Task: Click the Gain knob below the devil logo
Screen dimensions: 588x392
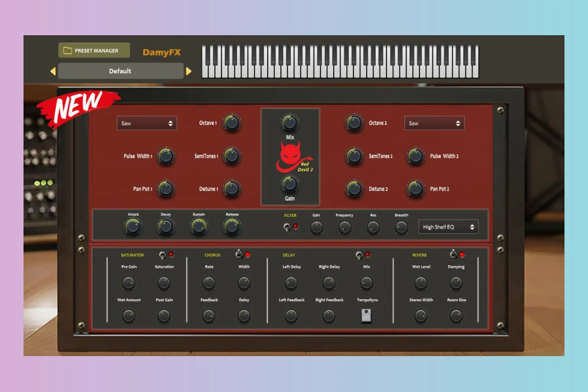Action: [289, 184]
